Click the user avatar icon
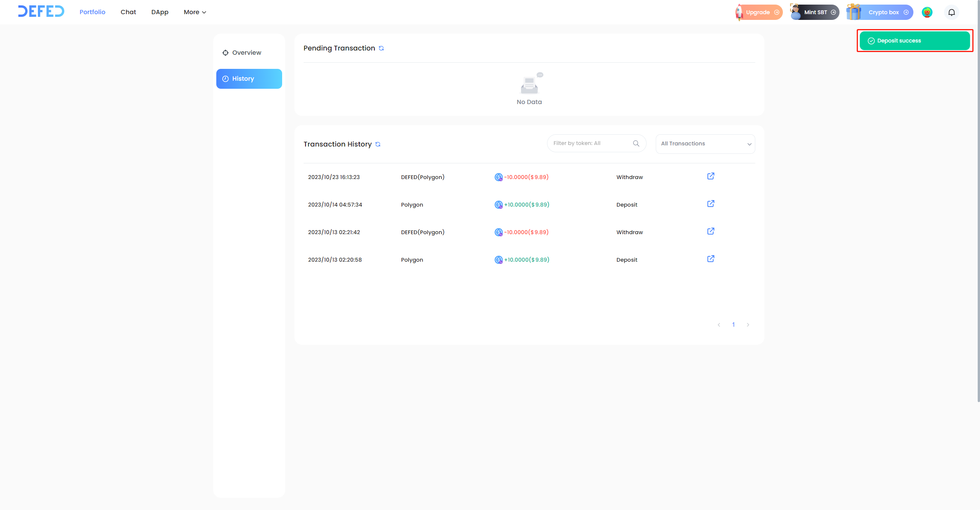 (x=927, y=12)
